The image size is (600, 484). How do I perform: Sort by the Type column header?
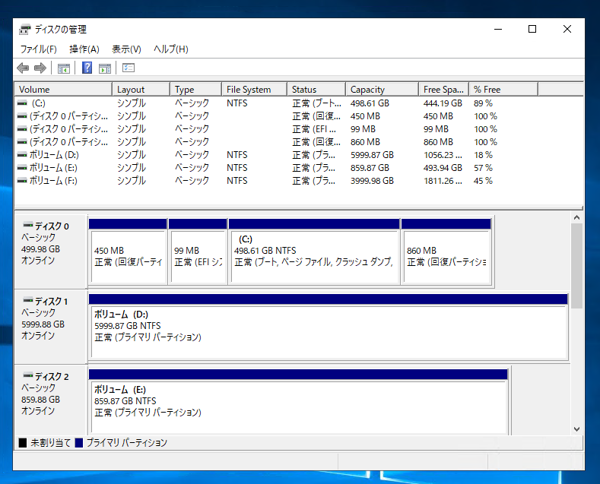tap(196, 90)
